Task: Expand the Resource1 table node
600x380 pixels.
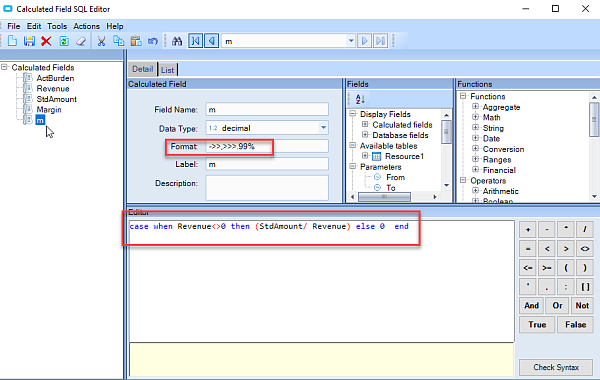Action: coord(365,156)
